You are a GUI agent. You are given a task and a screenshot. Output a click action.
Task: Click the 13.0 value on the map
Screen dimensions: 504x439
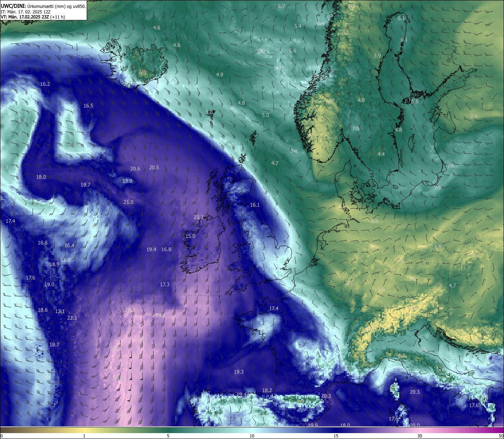click(127, 181)
